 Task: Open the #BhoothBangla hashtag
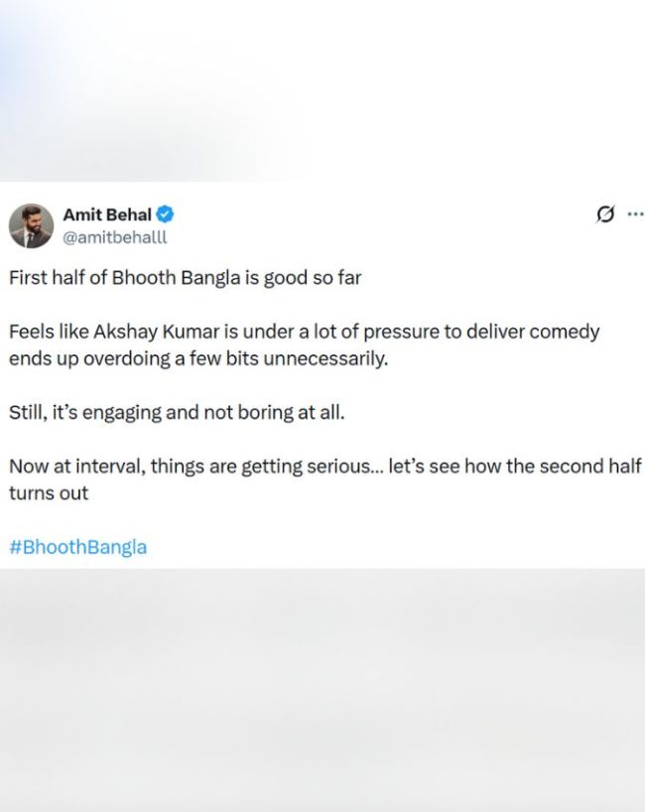pyautogui.click(x=77, y=547)
